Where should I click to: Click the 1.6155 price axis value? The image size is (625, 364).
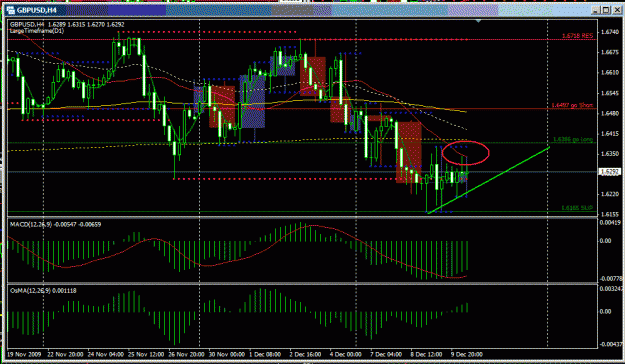610,214
